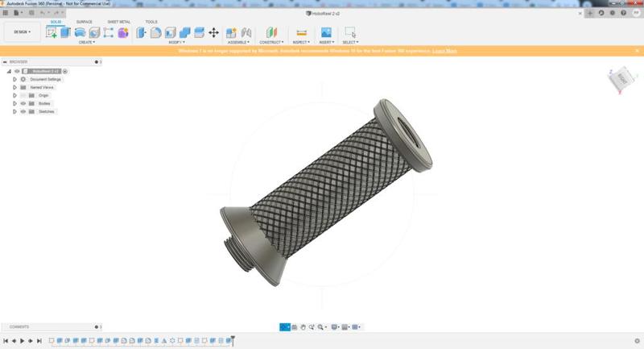This screenshot has height=349, width=644.
Task: Click the New Component icon
Action: (231, 32)
